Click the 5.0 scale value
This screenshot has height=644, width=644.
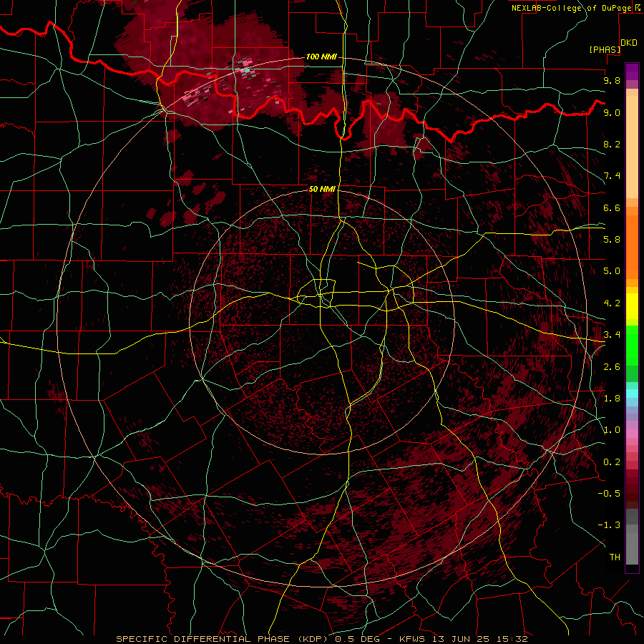612,271
